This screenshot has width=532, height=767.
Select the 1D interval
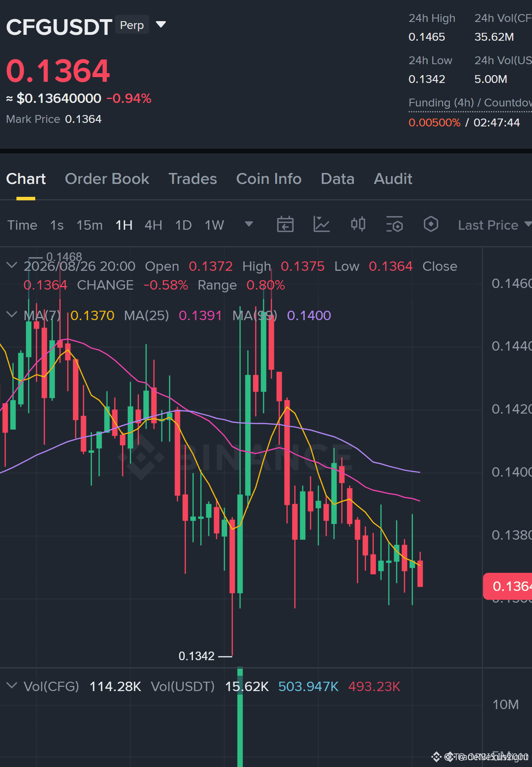pyautogui.click(x=183, y=225)
